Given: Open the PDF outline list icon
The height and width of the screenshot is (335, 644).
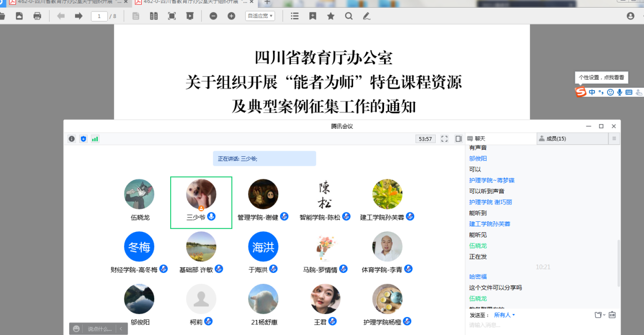Looking at the screenshot, I should coord(295,16).
